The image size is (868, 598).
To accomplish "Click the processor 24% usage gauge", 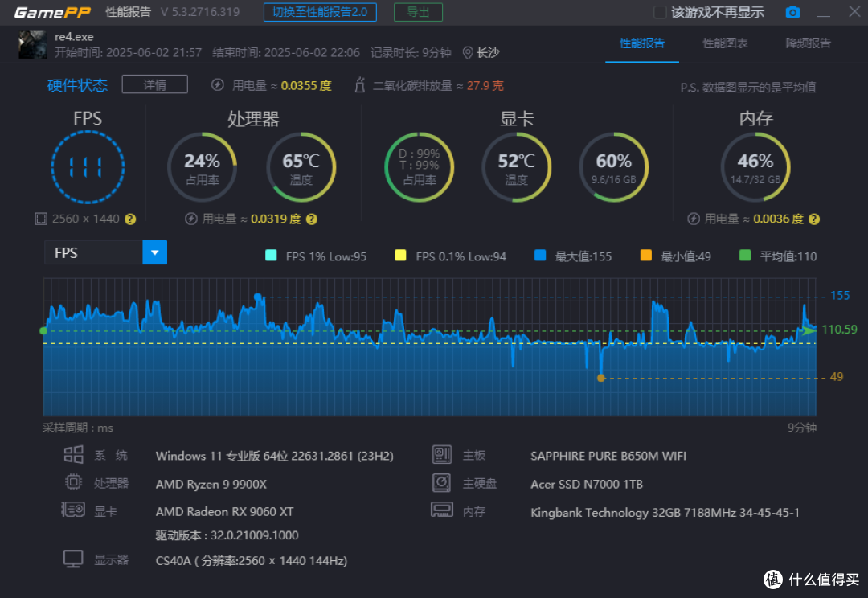I will click(x=202, y=167).
